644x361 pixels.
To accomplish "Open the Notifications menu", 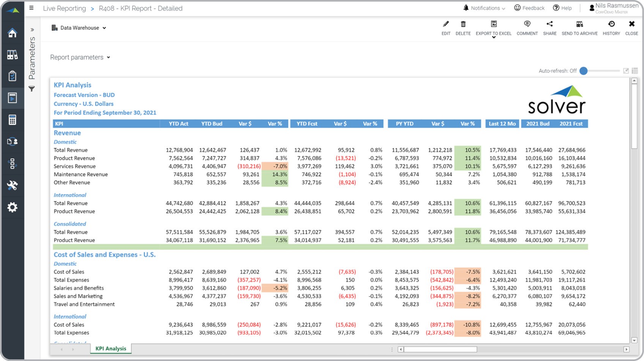I will (485, 8).
